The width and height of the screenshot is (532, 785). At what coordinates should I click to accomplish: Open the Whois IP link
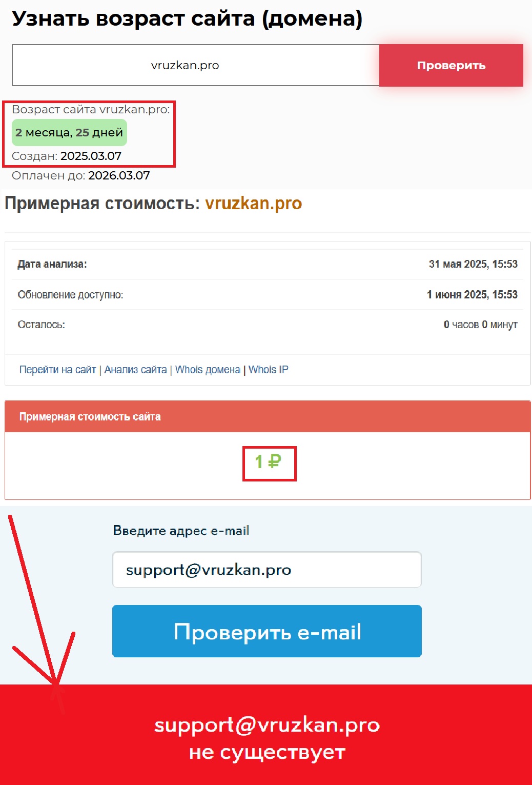269,370
